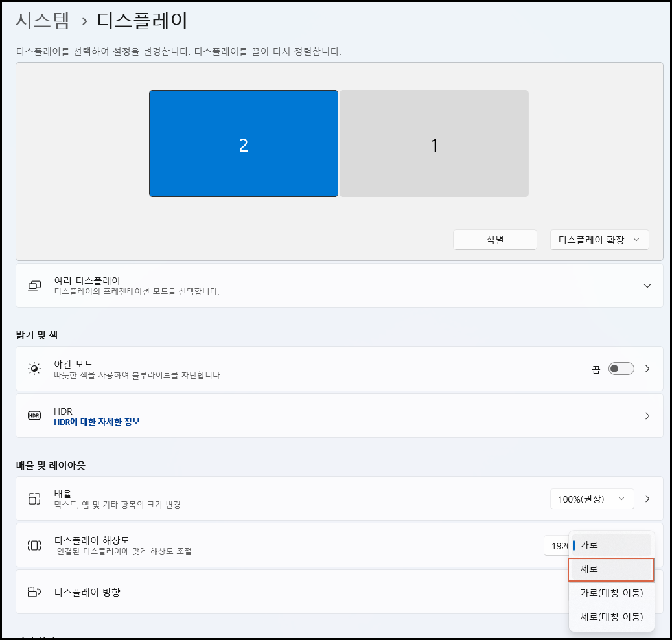Select 세로(대칭 이동) flipped portrait option
672x640 pixels.
(x=612, y=617)
